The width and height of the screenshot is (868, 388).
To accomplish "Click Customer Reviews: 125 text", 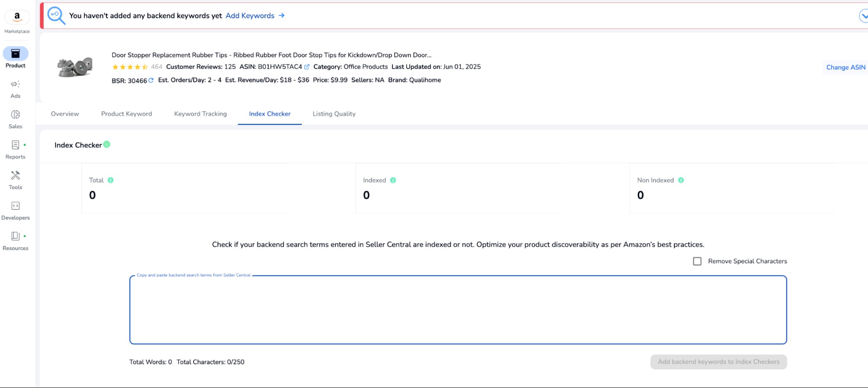I will click(x=201, y=67).
